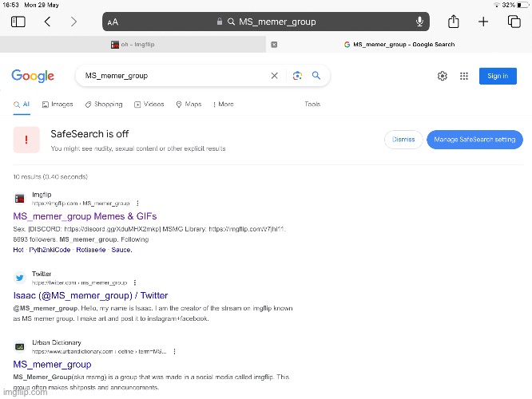
Task: Click into the Google search box
Action: coord(173,76)
